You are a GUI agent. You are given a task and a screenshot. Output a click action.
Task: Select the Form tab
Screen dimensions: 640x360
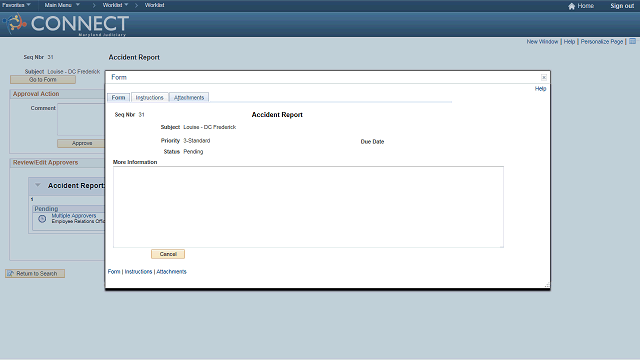pyautogui.click(x=118, y=98)
